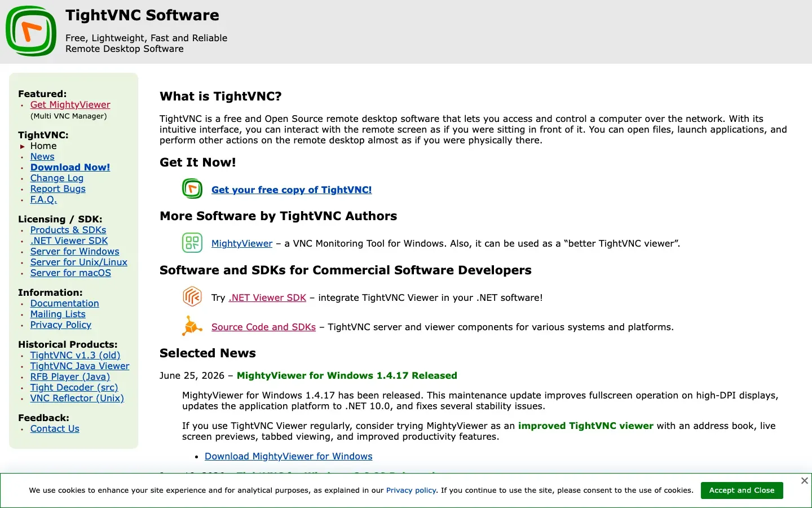Open the Privacy policy link in the cookie banner
Screen dimensions: 812x508
point(411,490)
